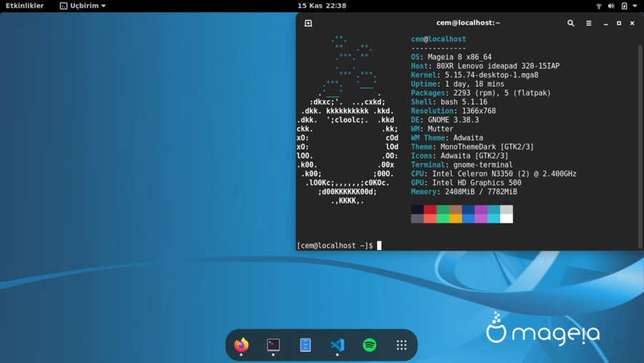
Task: Click the Wi-Fi status icon
Action: tap(599, 6)
